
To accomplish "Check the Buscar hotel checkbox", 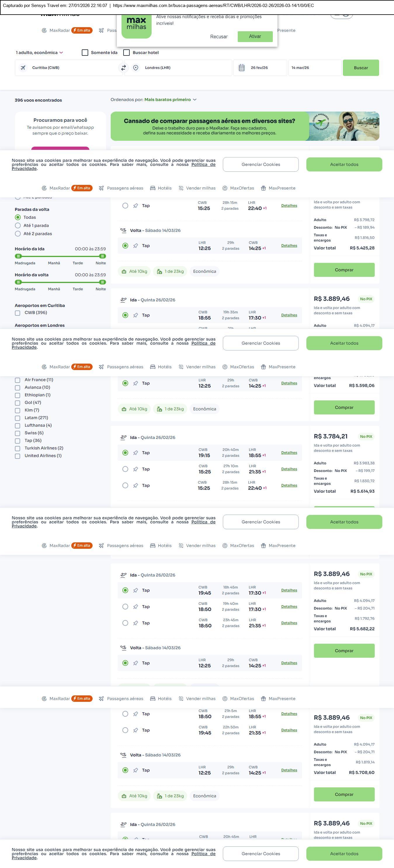I will (x=127, y=53).
